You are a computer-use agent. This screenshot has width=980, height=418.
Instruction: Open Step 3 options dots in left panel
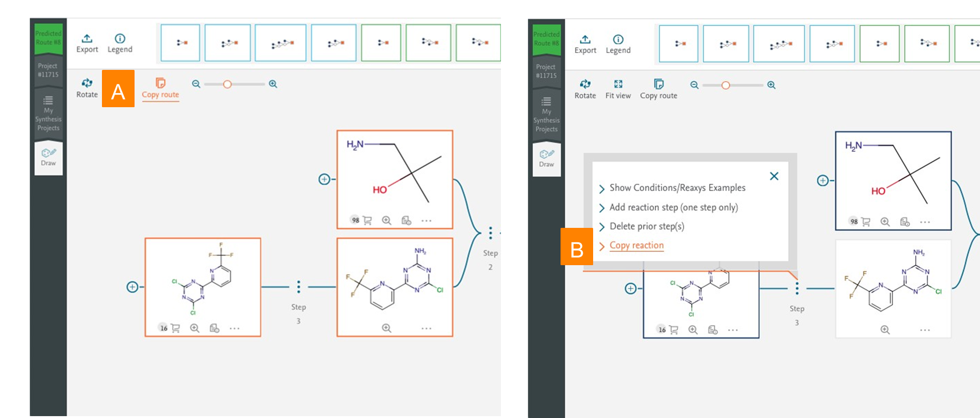[298, 287]
